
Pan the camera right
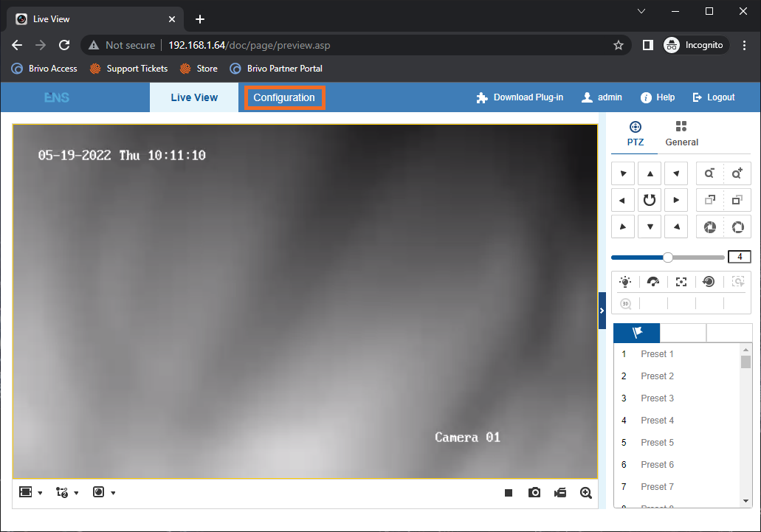[676, 200]
